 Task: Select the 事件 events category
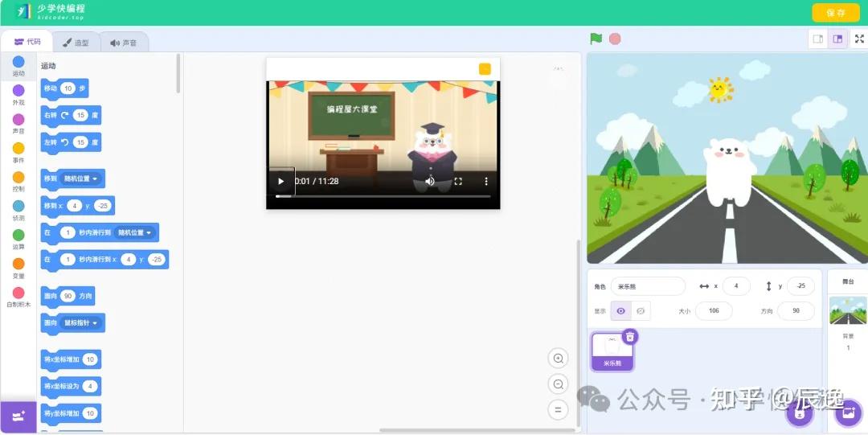pyautogui.click(x=18, y=153)
